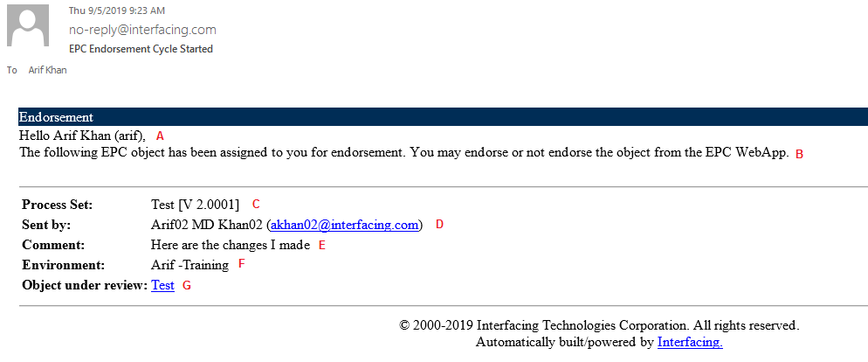Select the recipient name Arif Khan

click(x=47, y=70)
